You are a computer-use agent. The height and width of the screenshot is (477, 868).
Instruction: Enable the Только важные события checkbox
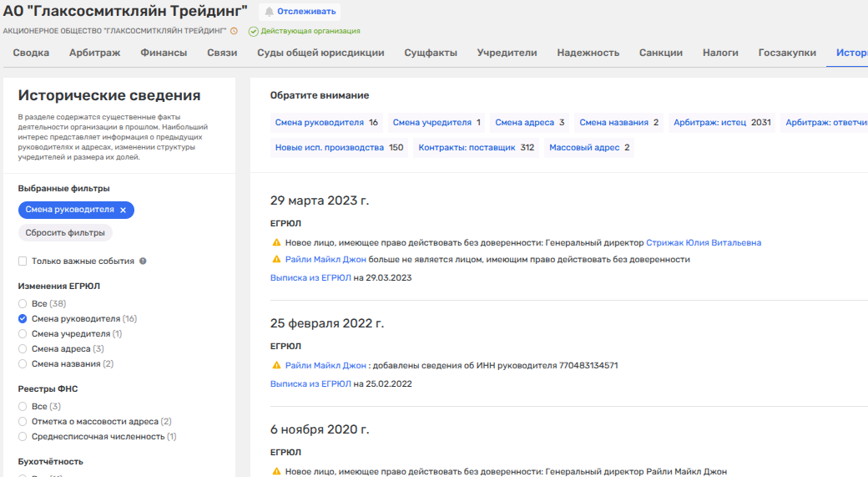coord(23,261)
